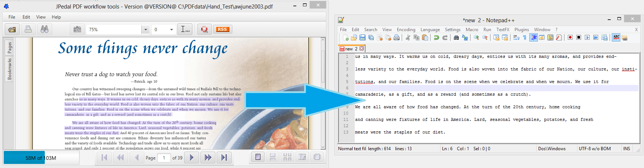Image resolution: width=644 pixels, height=168 pixels.
Task: Open the View menu in JPedal
Action: [41, 17]
